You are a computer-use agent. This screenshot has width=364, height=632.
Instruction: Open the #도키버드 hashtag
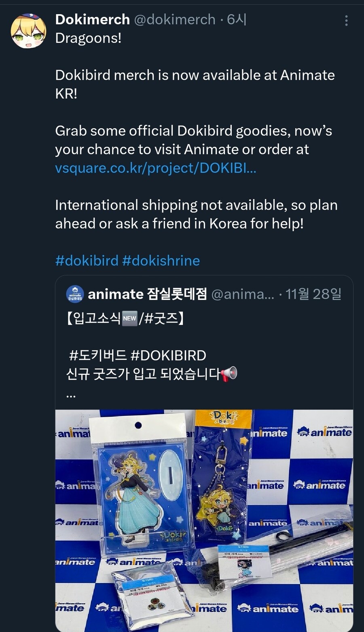(x=98, y=356)
